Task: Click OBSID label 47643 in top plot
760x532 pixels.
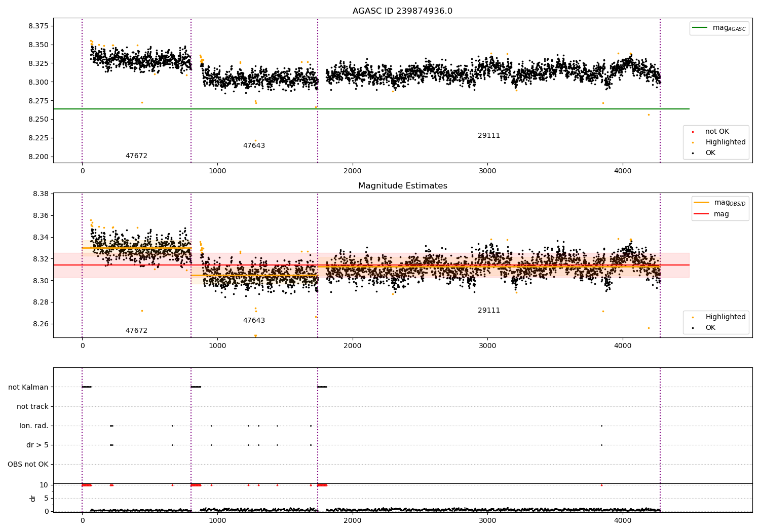Action: pos(254,146)
